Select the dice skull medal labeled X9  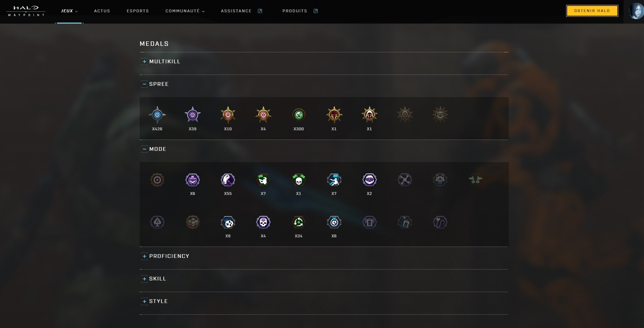[x=228, y=222]
